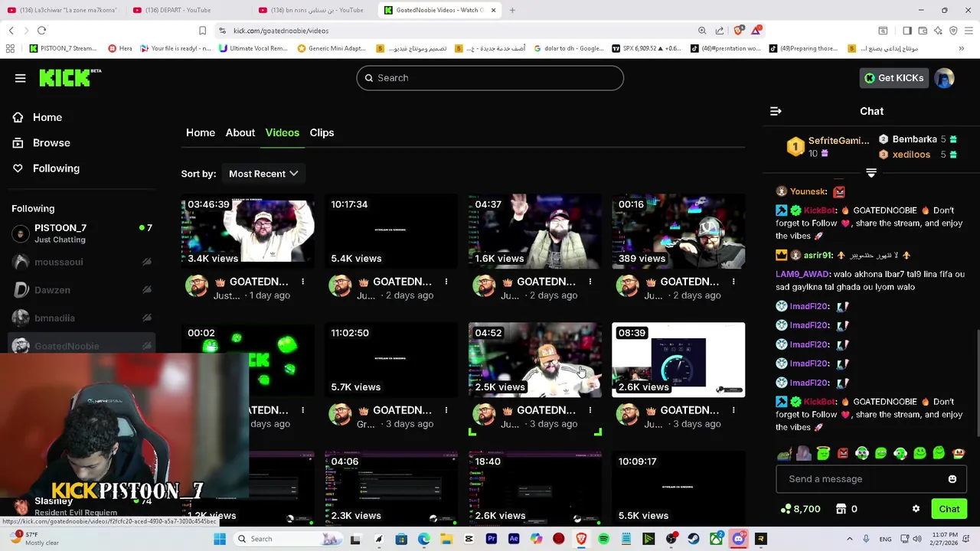Open a new browser tab
The width and height of the screenshot is (980, 551).
[x=512, y=10]
